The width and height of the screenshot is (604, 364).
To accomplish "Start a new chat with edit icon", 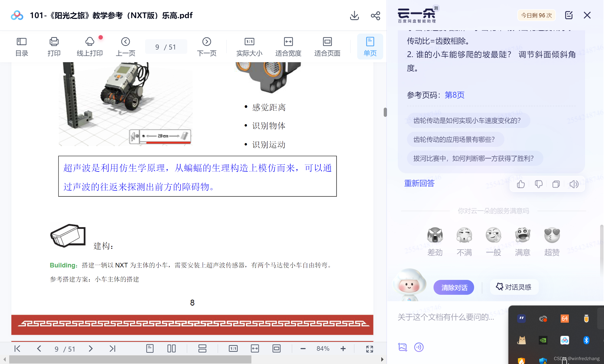I will pos(569,15).
